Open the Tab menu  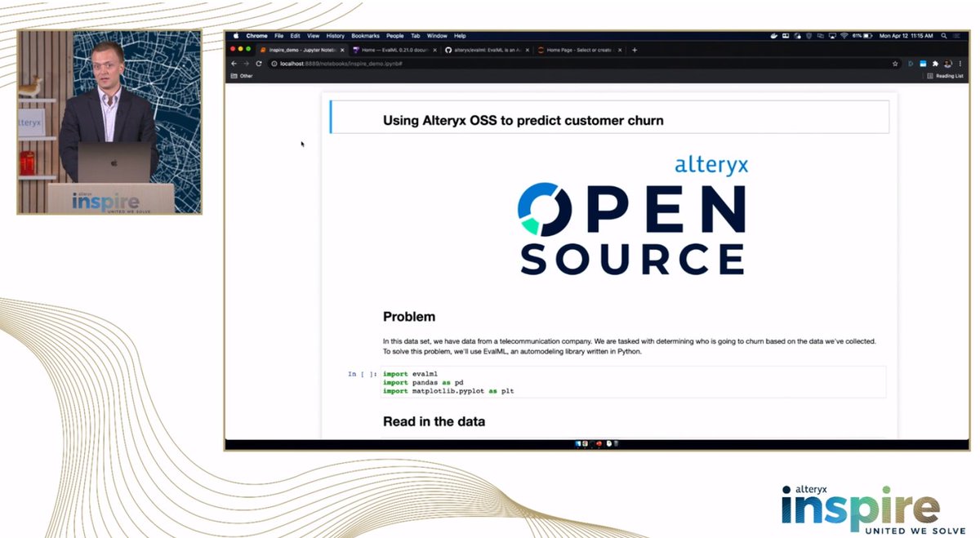tap(415, 36)
